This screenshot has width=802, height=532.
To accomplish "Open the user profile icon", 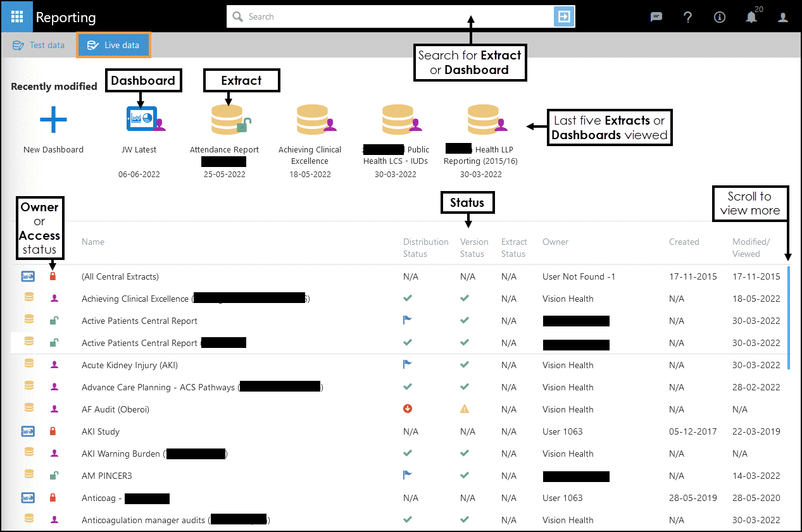I will (783, 17).
